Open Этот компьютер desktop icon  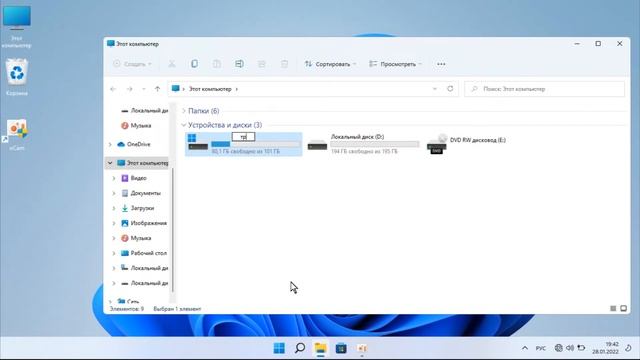click(16, 27)
